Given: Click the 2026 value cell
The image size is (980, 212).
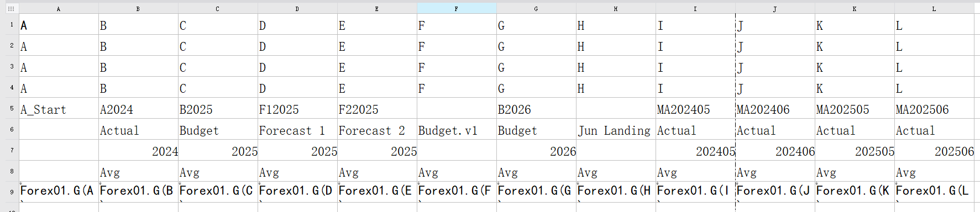Looking at the screenshot, I should tap(536, 151).
